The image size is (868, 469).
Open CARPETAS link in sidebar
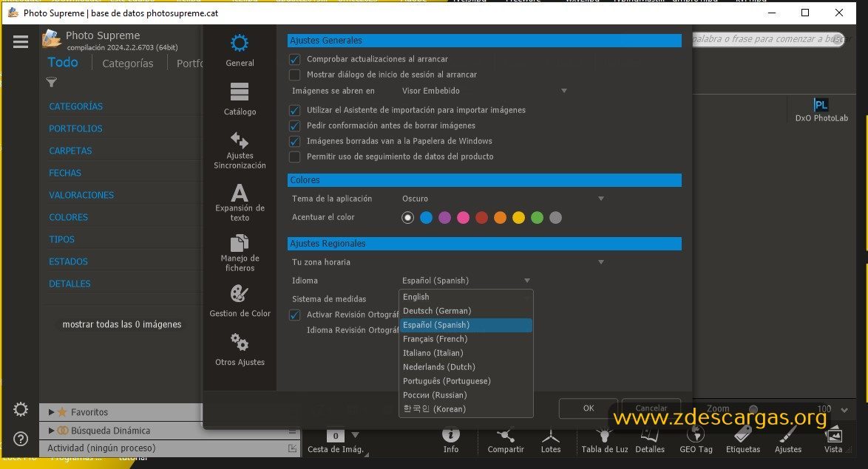pyautogui.click(x=70, y=151)
